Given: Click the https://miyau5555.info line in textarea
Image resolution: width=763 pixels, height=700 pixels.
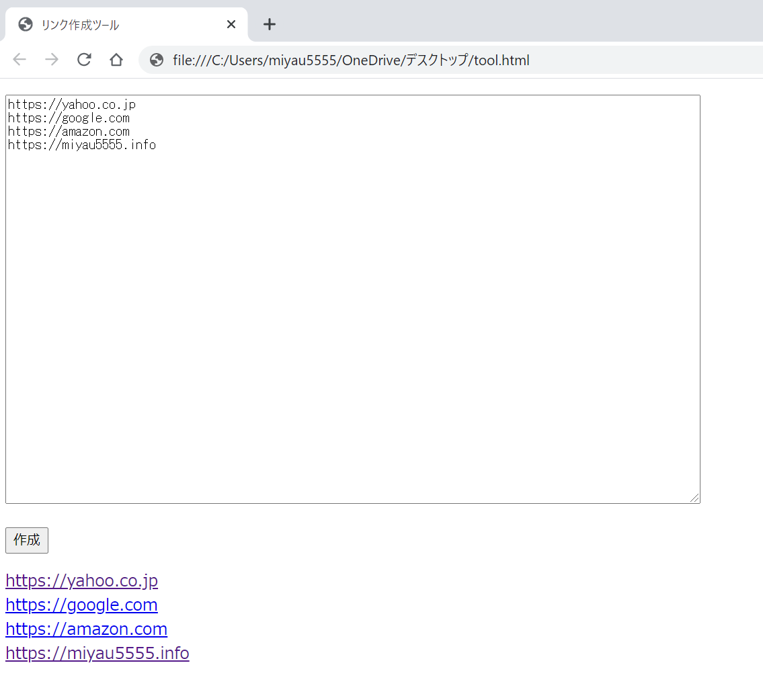Looking at the screenshot, I should click(x=82, y=145).
